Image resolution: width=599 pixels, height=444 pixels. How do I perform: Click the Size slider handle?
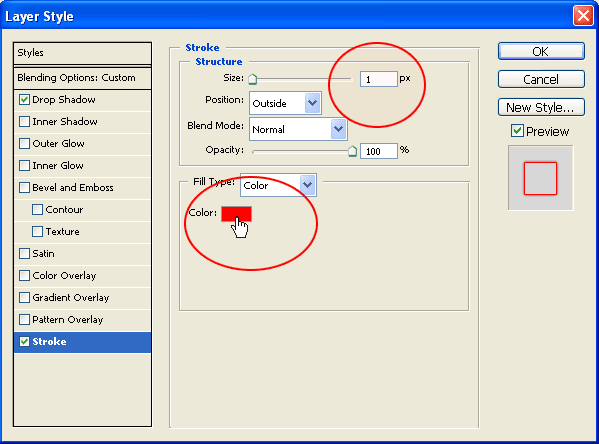tap(253, 79)
